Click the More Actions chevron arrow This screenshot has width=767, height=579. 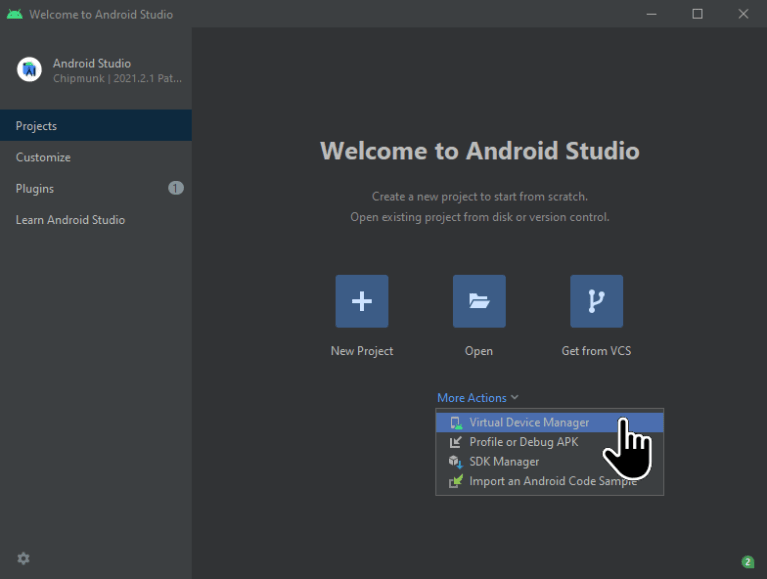coord(515,398)
